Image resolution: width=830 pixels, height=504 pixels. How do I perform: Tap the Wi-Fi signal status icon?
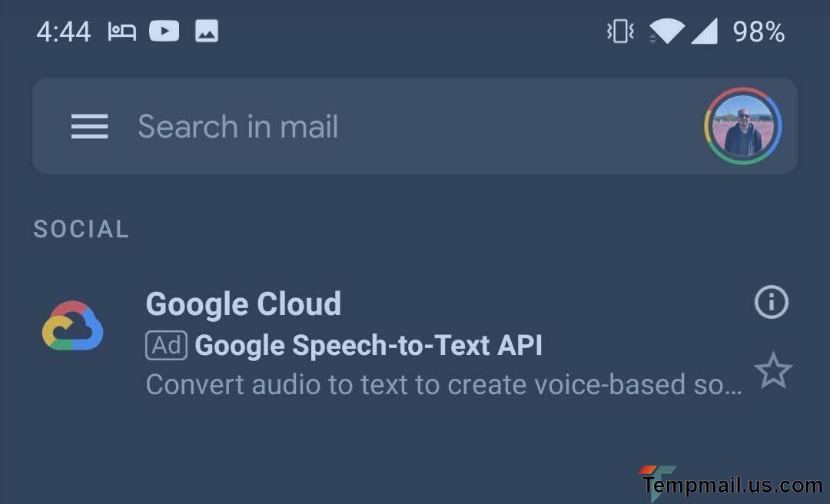[666, 31]
